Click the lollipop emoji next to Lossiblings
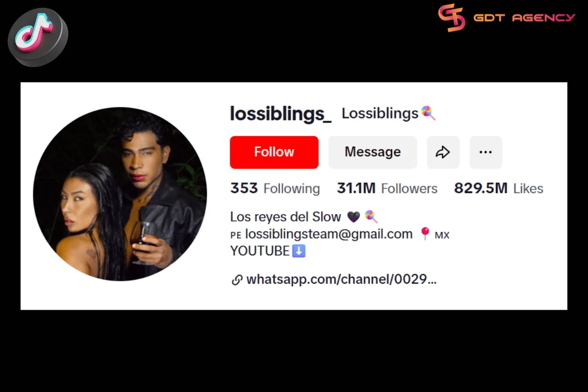The width and height of the screenshot is (588, 392). (x=428, y=113)
